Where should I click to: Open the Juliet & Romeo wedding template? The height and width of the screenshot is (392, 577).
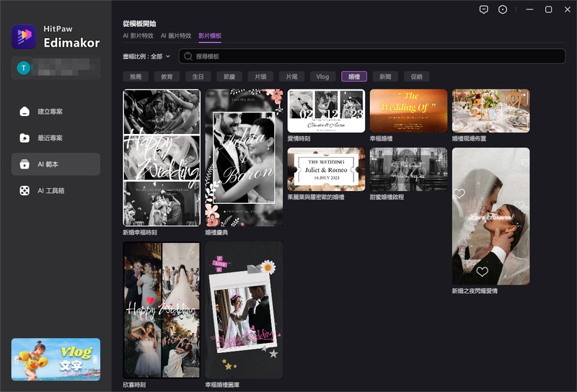(327, 169)
